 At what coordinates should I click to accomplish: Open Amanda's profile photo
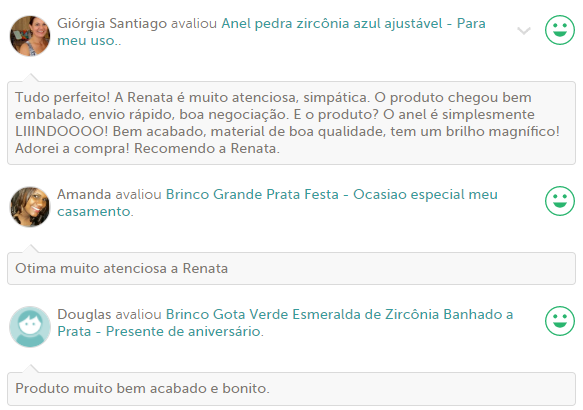click(30, 207)
